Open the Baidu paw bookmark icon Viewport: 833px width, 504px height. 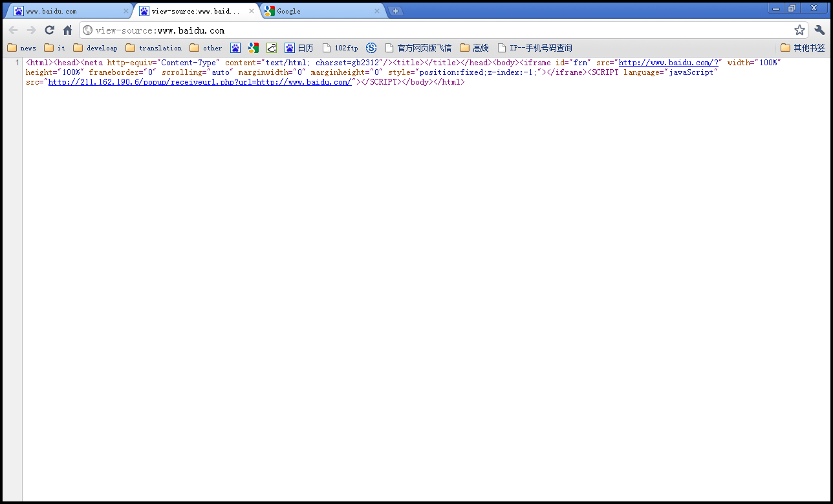pyautogui.click(x=235, y=48)
